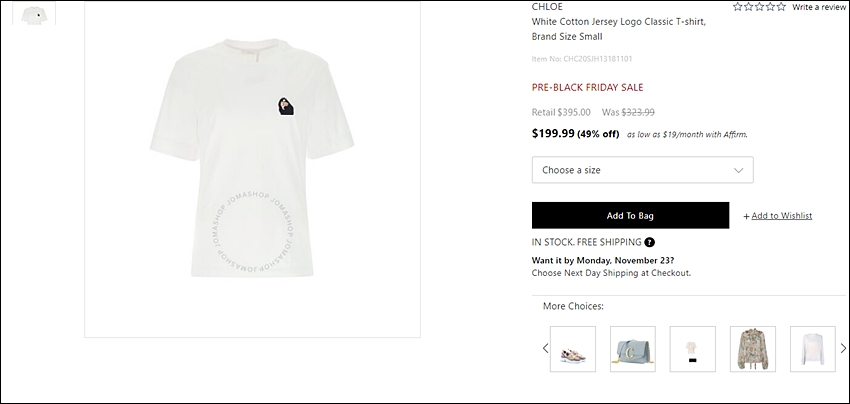Viewport: 850px width, 404px height.
Task: Go to previous More Choices items
Action: (x=545, y=349)
